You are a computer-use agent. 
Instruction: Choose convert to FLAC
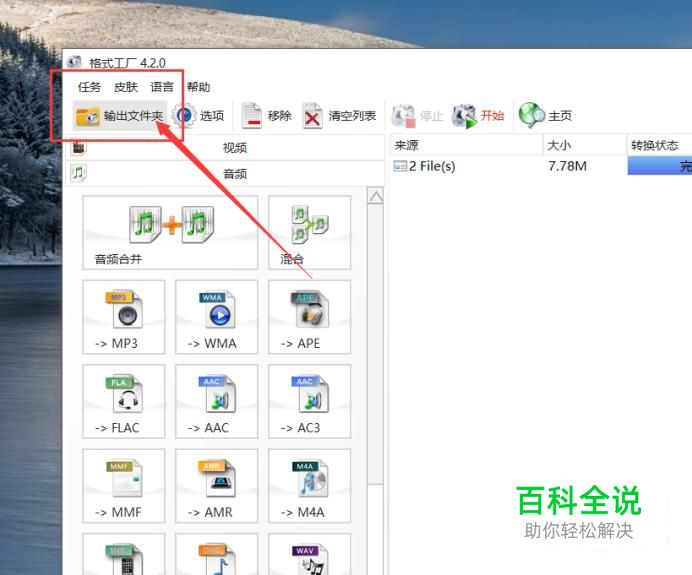pos(124,402)
